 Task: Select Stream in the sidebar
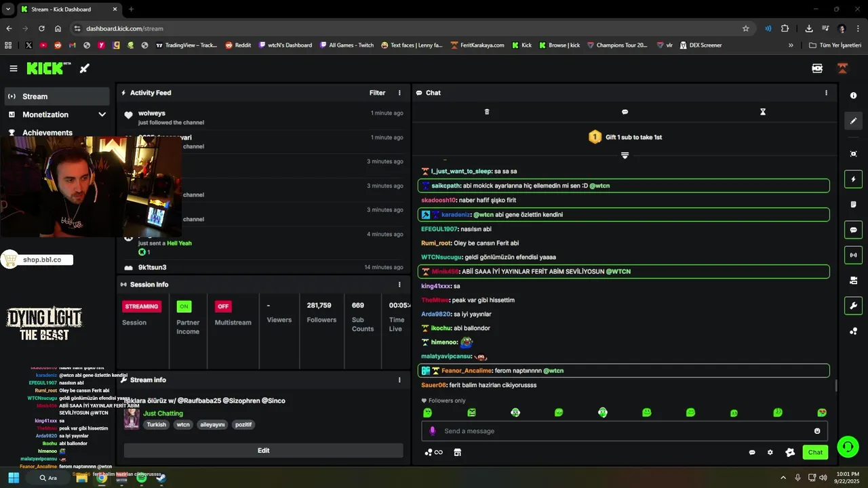click(x=57, y=96)
